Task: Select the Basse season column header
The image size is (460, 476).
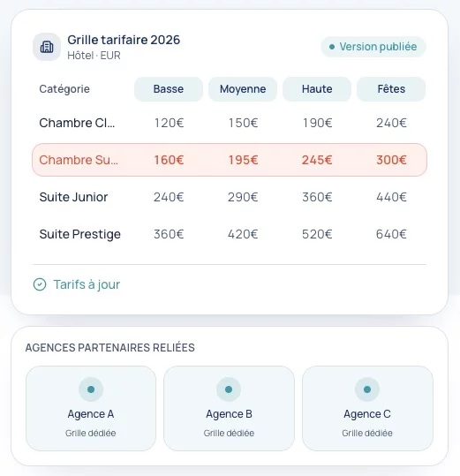Action: tap(169, 89)
